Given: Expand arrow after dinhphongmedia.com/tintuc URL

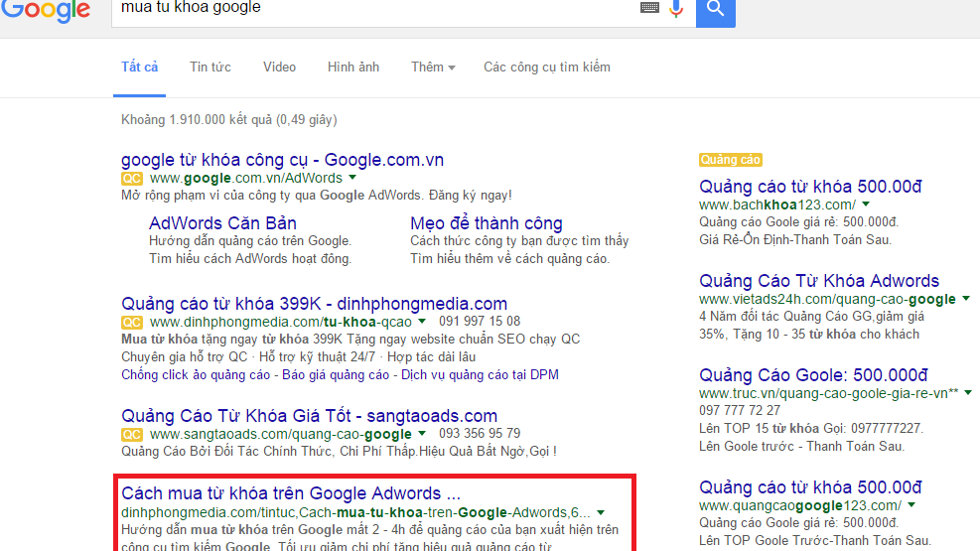Looking at the screenshot, I should (601, 513).
